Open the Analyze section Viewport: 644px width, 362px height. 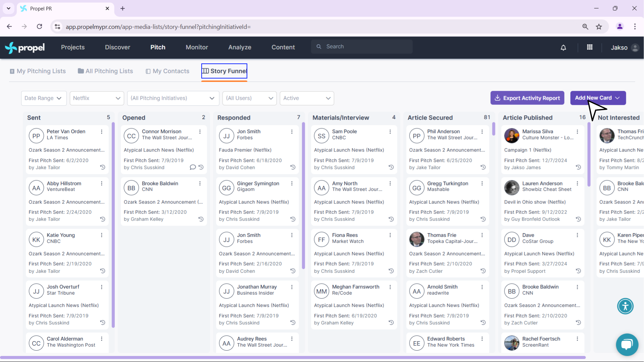tap(240, 47)
